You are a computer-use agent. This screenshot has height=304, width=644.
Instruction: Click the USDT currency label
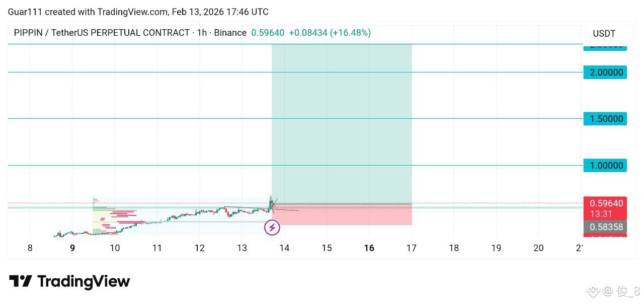(x=604, y=34)
